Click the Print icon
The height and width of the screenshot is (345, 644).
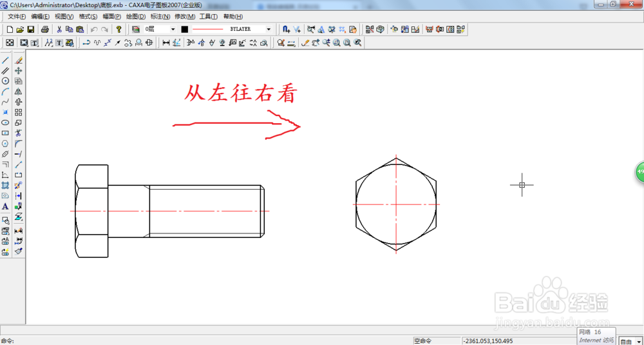coord(45,29)
